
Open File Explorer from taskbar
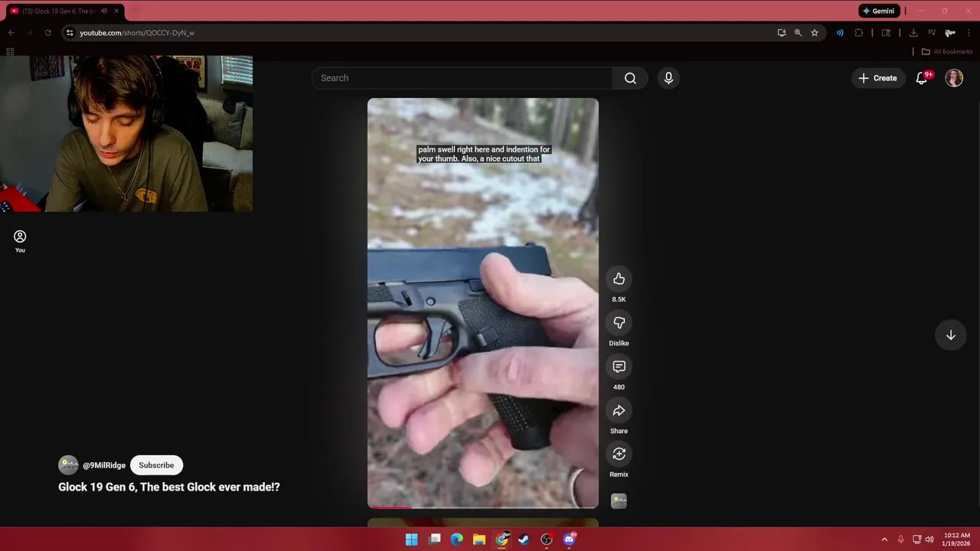click(x=479, y=540)
